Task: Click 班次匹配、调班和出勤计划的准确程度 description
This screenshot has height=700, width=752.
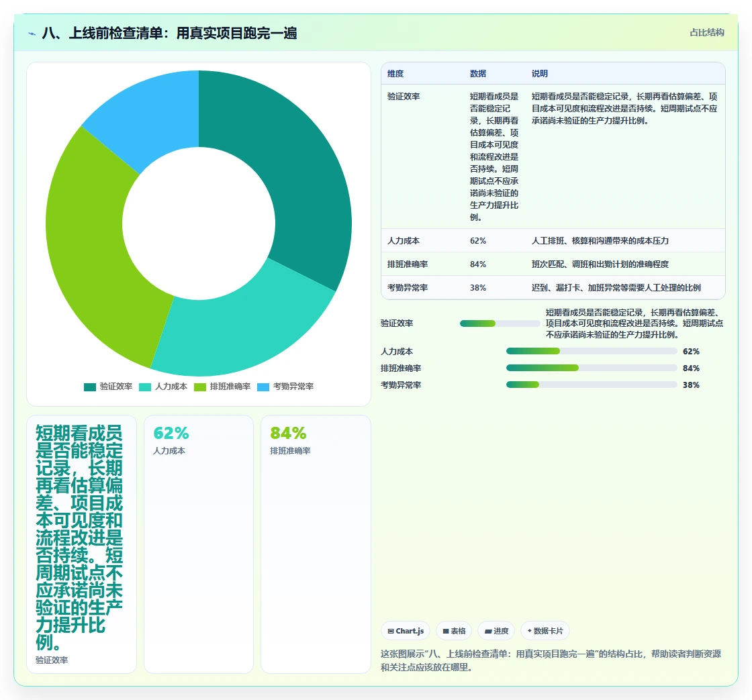Action: point(600,264)
